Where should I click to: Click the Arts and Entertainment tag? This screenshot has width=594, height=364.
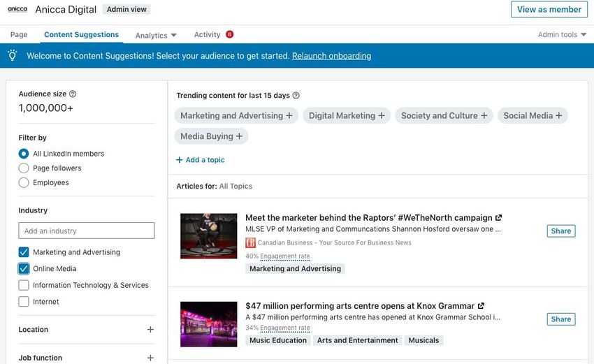click(358, 340)
